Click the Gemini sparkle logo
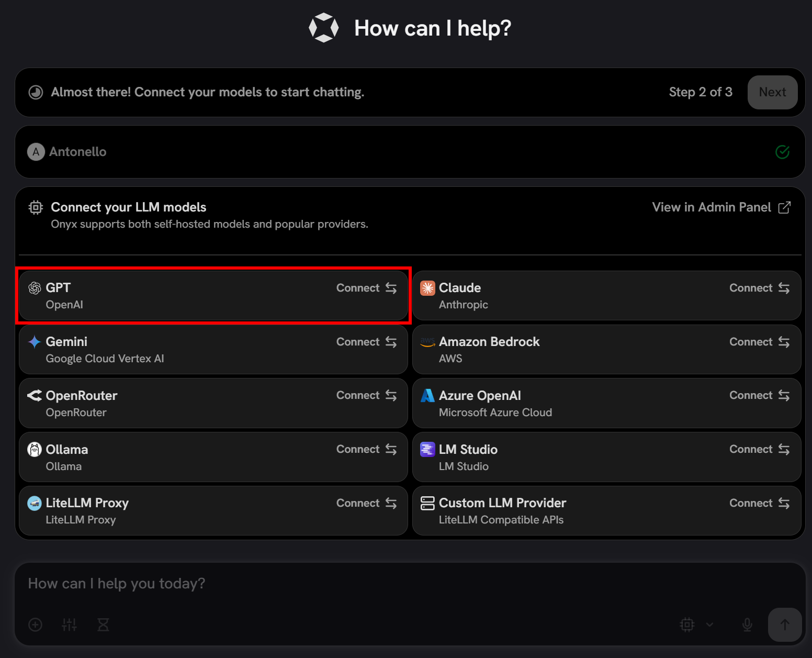The width and height of the screenshot is (812, 658). tap(35, 342)
